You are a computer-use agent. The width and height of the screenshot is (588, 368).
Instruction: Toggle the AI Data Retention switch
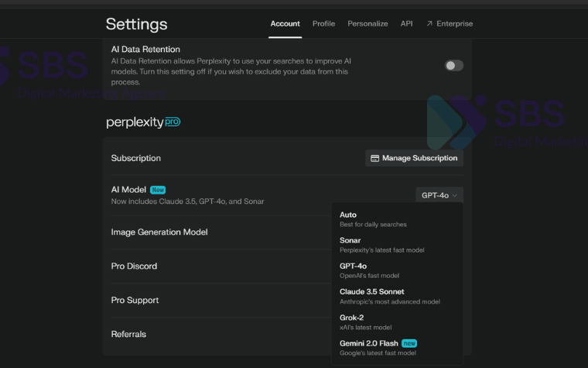453,66
